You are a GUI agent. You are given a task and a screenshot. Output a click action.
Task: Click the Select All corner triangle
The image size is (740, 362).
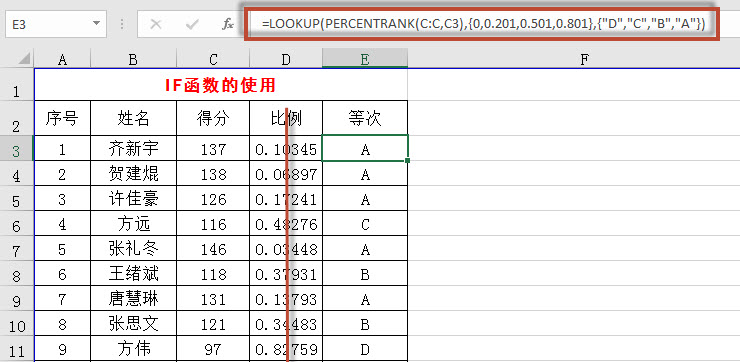(23, 59)
